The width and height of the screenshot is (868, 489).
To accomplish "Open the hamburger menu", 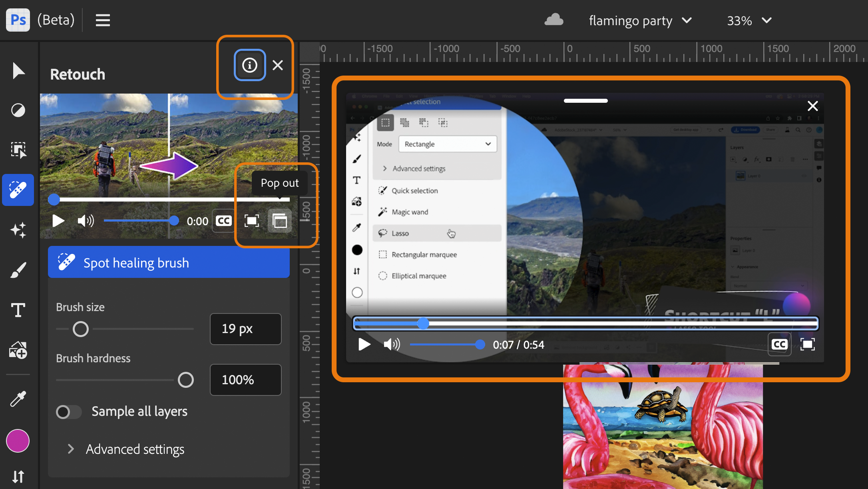I will (102, 20).
